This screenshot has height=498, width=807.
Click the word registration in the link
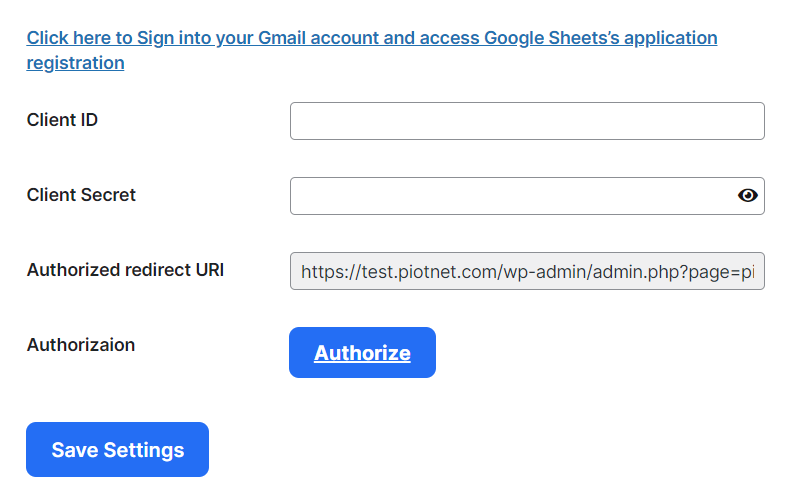pyautogui.click(x=76, y=63)
